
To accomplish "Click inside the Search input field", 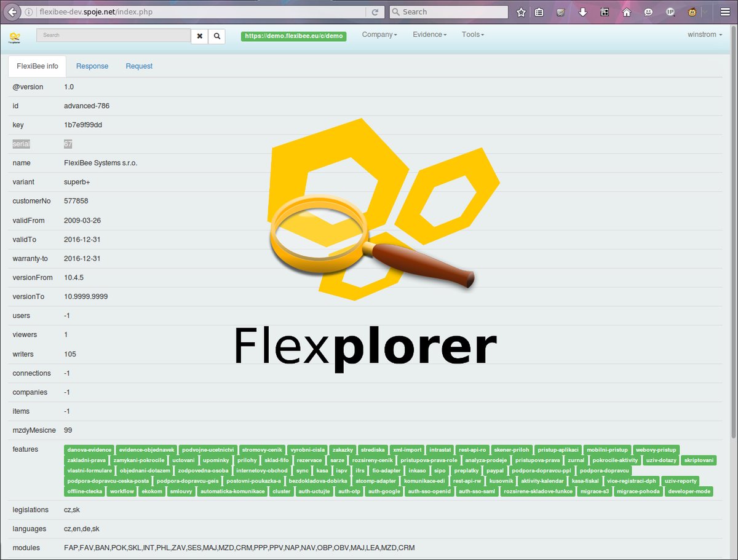I will [x=114, y=36].
